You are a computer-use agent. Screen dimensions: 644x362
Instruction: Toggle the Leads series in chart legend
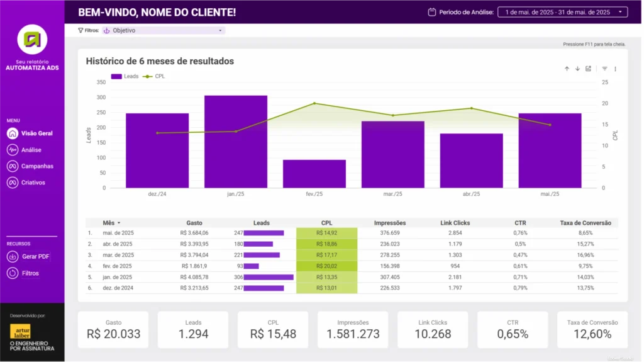click(125, 76)
